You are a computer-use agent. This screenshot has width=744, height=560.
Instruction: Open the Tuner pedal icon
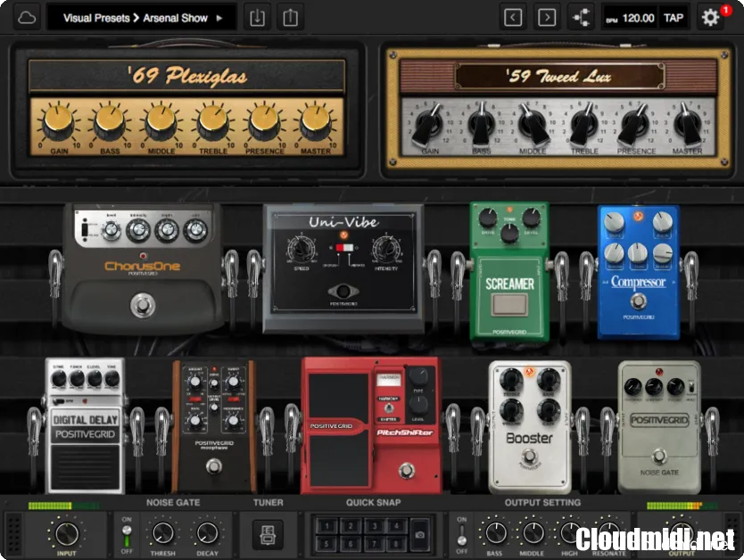[x=268, y=535]
